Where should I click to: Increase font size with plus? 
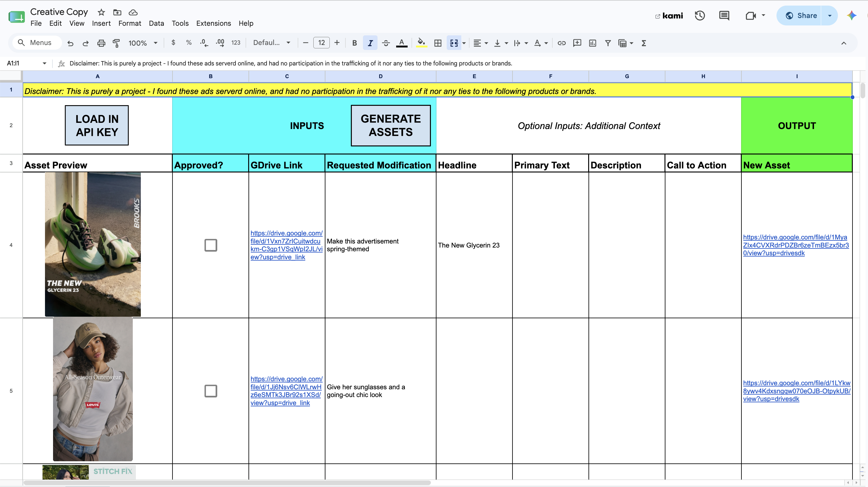(x=337, y=43)
